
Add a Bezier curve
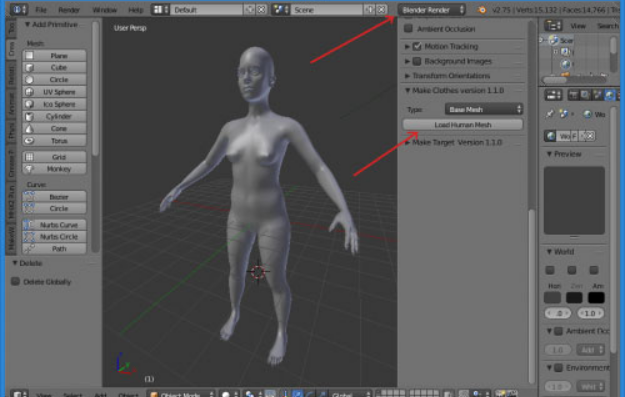pyautogui.click(x=54, y=197)
